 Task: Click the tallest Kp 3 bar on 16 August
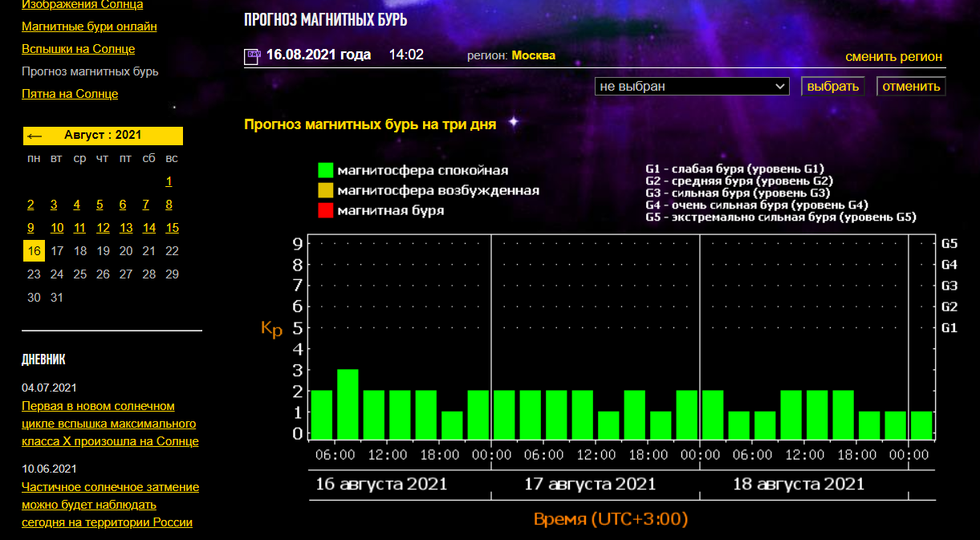click(x=348, y=404)
